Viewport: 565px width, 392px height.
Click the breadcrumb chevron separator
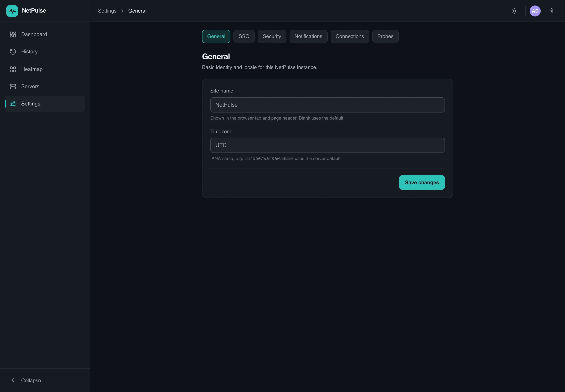[122, 11]
